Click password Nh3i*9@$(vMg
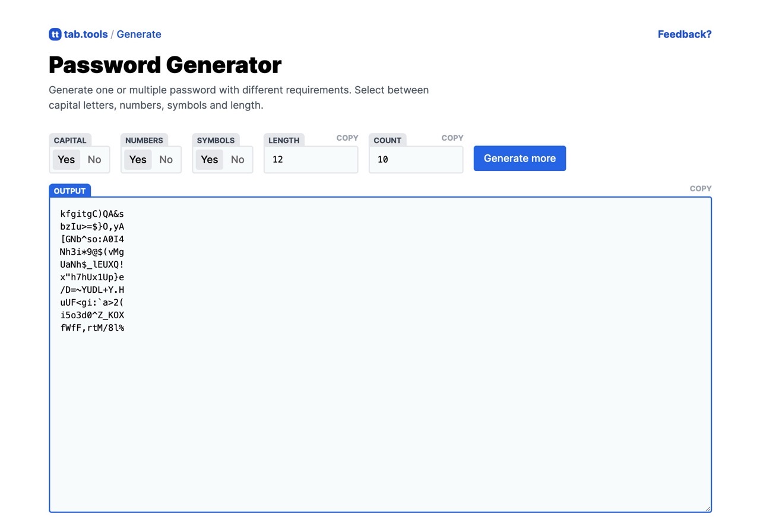 [92, 252]
